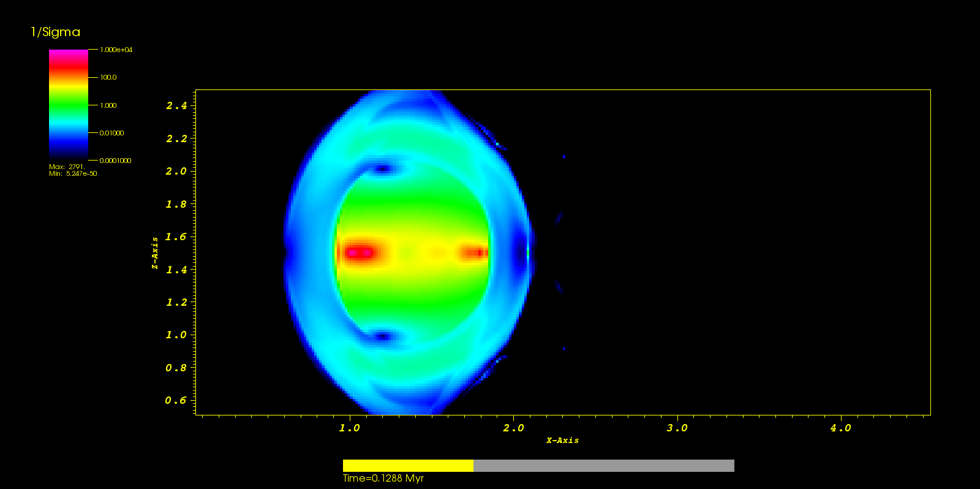Click the left red-magenta hotspot in plot
980x489 pixels.
click(360, 252)
